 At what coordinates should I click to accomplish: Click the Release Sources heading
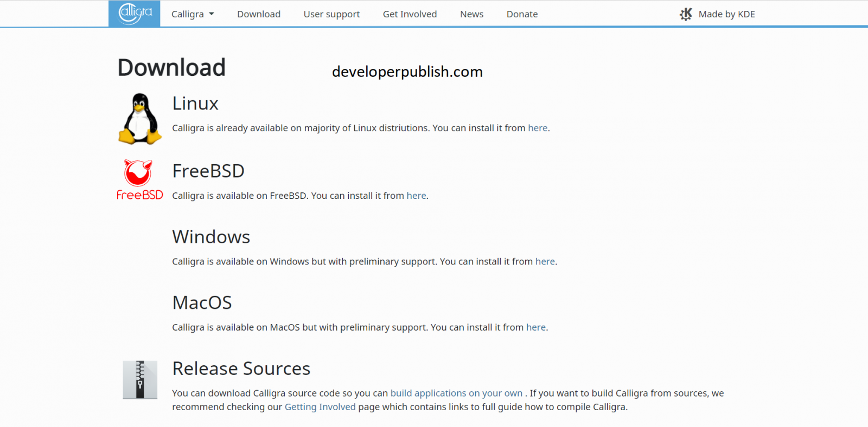tap(241, 368)
